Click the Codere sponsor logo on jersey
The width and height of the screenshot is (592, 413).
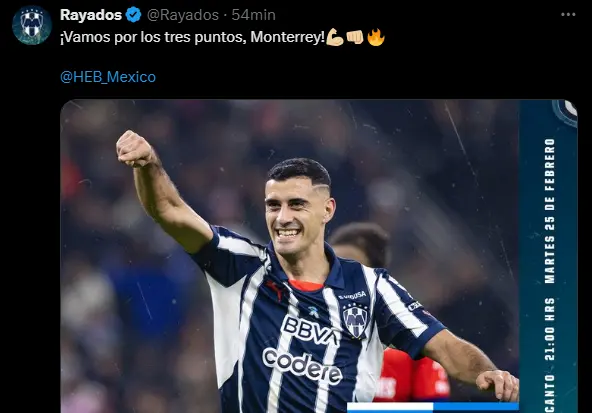coord(302,366)
